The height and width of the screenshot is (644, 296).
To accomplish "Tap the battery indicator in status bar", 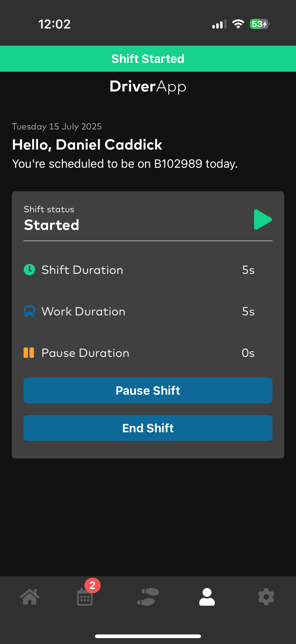I will click(x=259, y=24).
